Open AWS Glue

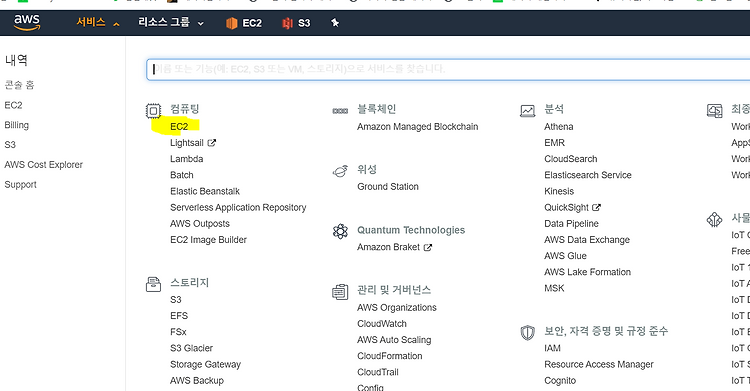[x=565, y=256]
